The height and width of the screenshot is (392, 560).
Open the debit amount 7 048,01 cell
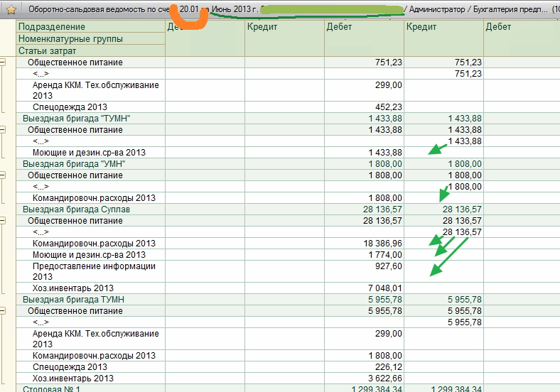pos(382,288)
